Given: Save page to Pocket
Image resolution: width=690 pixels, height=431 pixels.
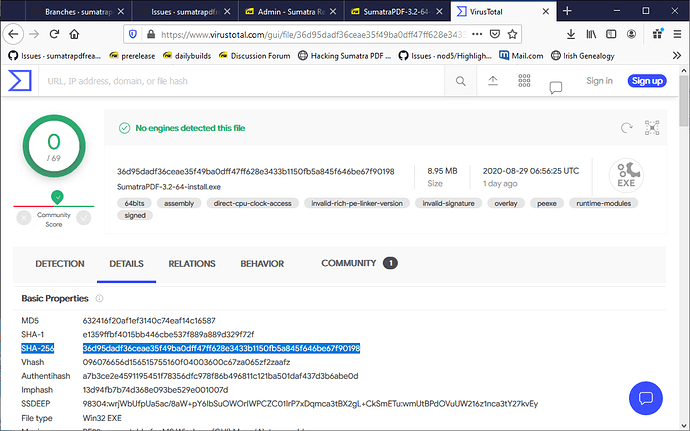Looking at the screenshot, I should click(495, 34).
